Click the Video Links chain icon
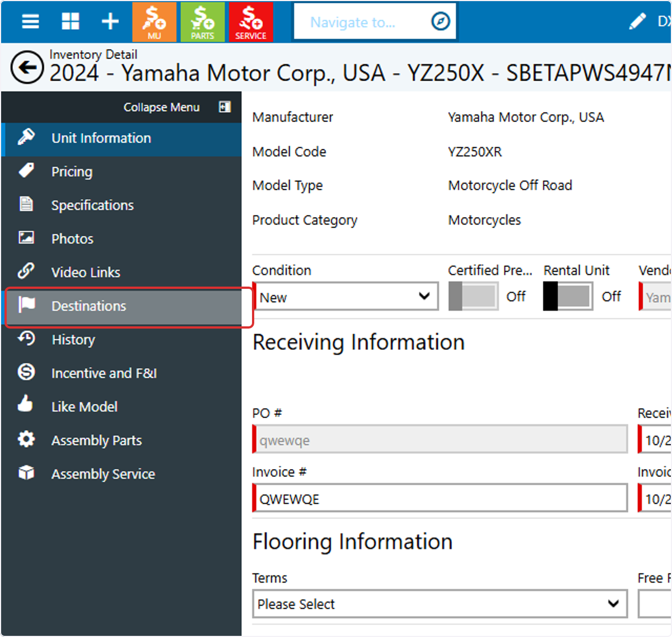 pyautogui.click(x=26, y=271)
